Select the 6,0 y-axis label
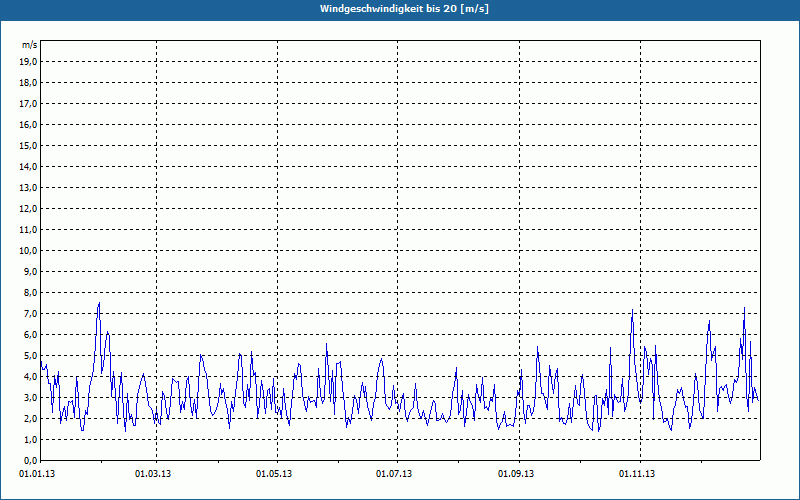 point(30,335)
